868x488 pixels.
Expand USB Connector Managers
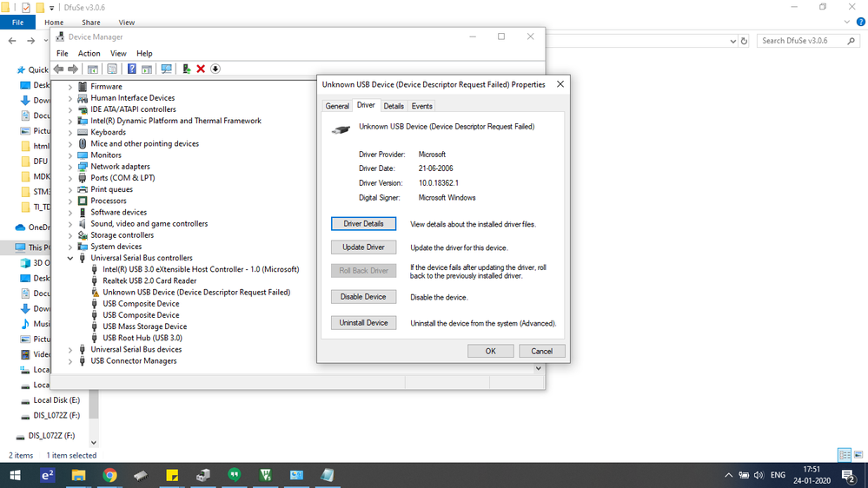(70, 361)
